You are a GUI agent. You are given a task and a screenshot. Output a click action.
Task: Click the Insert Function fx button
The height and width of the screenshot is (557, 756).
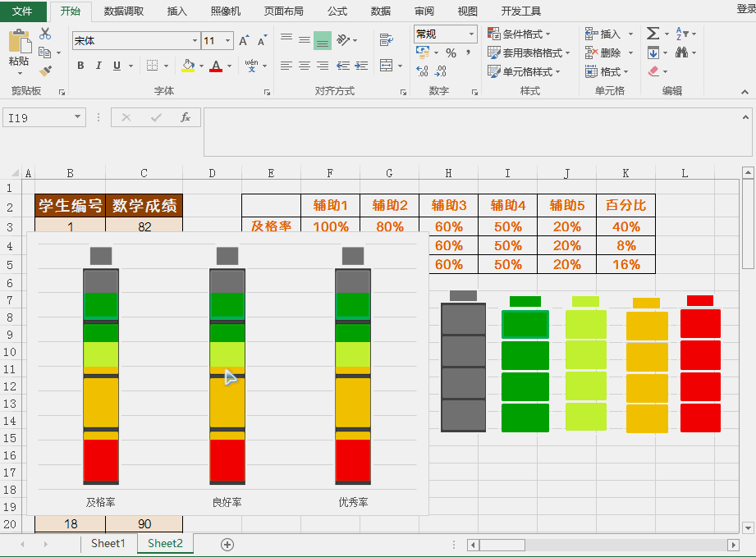click(186, 117)
